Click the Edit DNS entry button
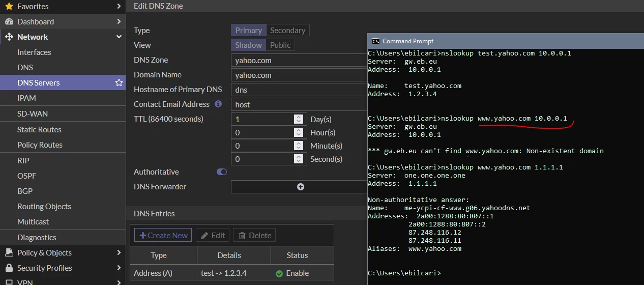 tap(213, 235)
